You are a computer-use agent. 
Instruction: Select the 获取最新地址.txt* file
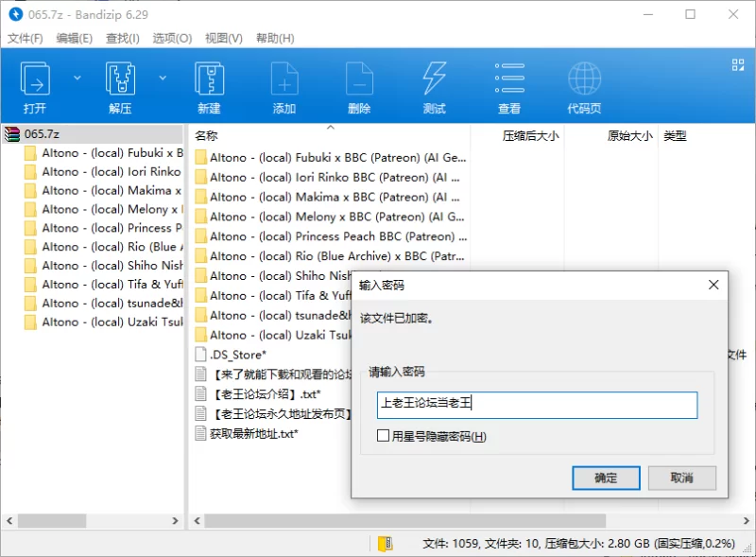tap(247, 434)
